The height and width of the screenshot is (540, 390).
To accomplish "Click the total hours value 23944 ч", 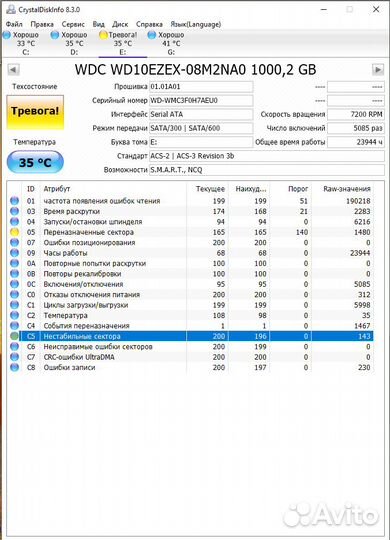I will coord(356,142).
